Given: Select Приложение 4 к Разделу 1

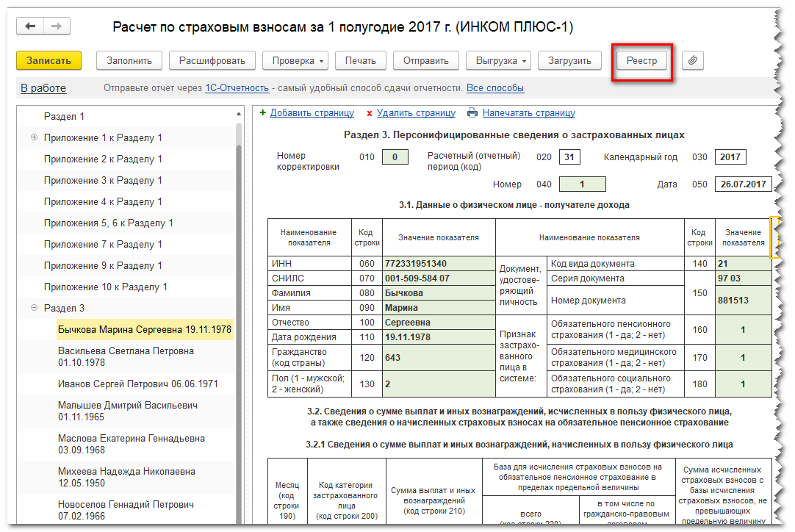Looking at the screenshot, I should point(103,201).
